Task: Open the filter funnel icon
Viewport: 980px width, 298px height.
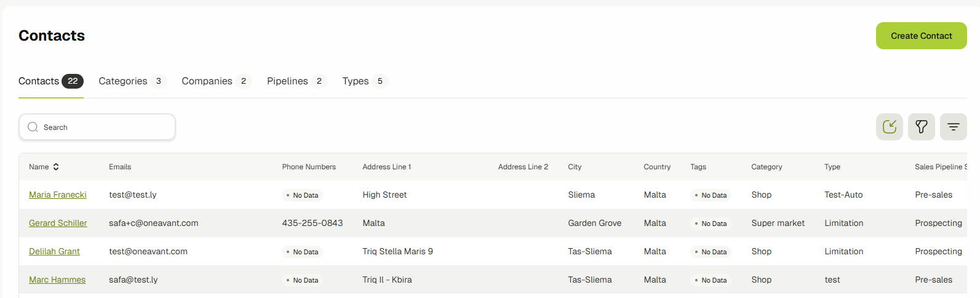Action: (921, 127)
